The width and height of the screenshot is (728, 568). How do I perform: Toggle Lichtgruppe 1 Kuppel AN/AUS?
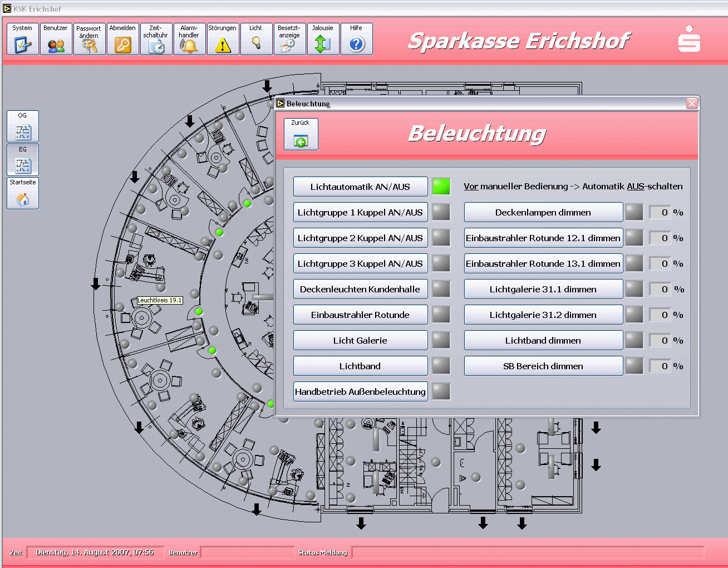coord(361,212)
